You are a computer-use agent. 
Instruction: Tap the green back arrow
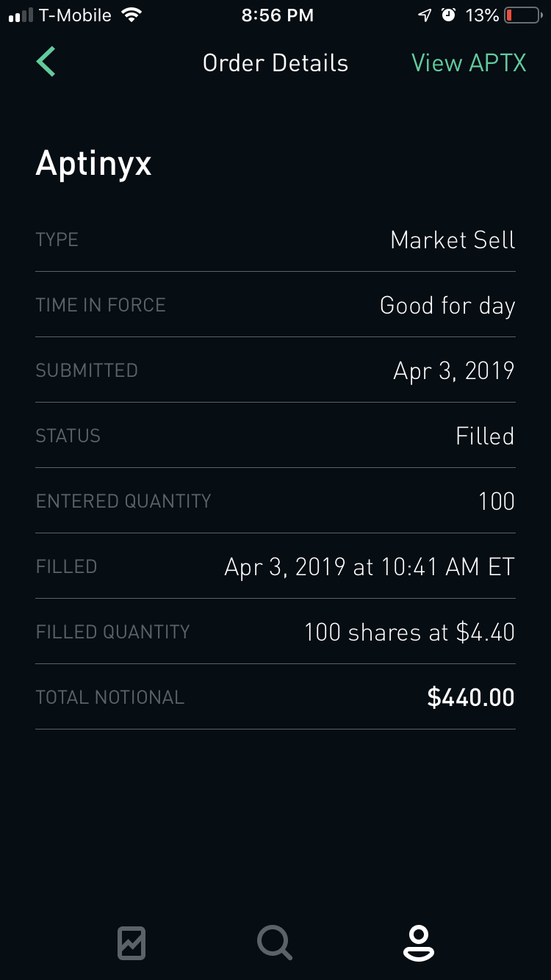pyautogui.click(x=46, y=62)
